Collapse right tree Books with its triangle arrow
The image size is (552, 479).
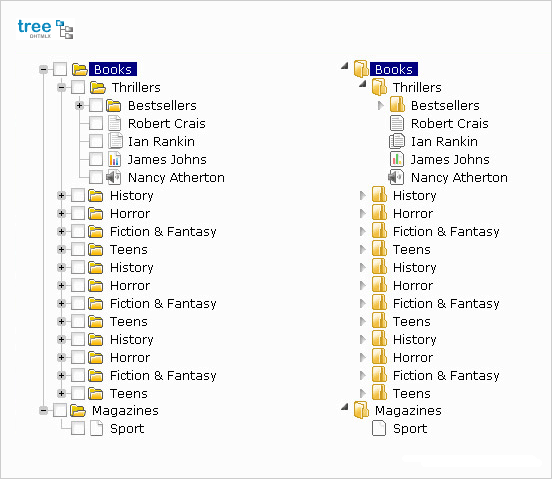[345, 66]
